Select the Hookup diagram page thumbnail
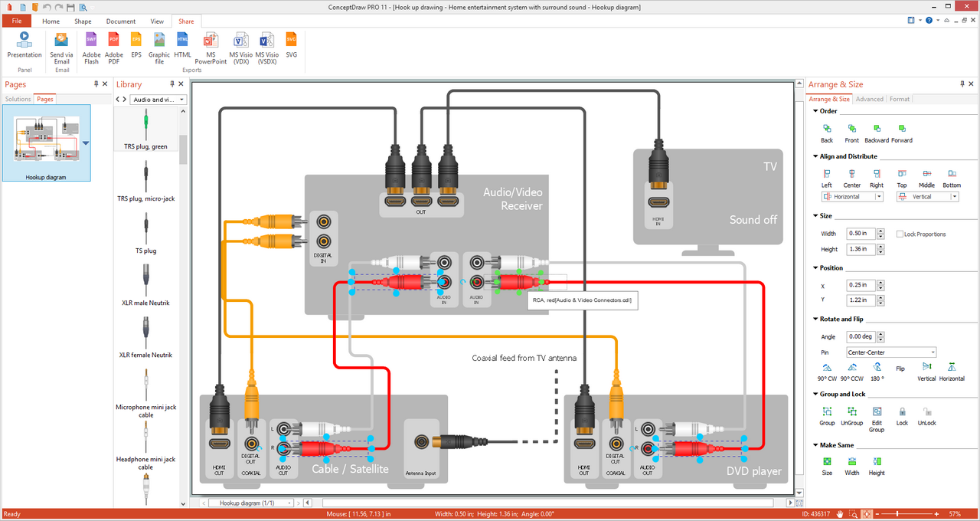 click(x=46, y=143)
